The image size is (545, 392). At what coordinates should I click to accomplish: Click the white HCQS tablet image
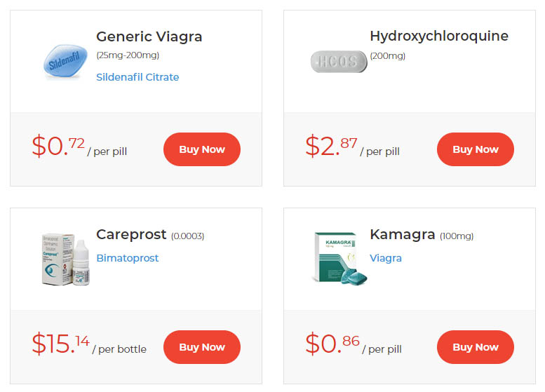point(339,62)
